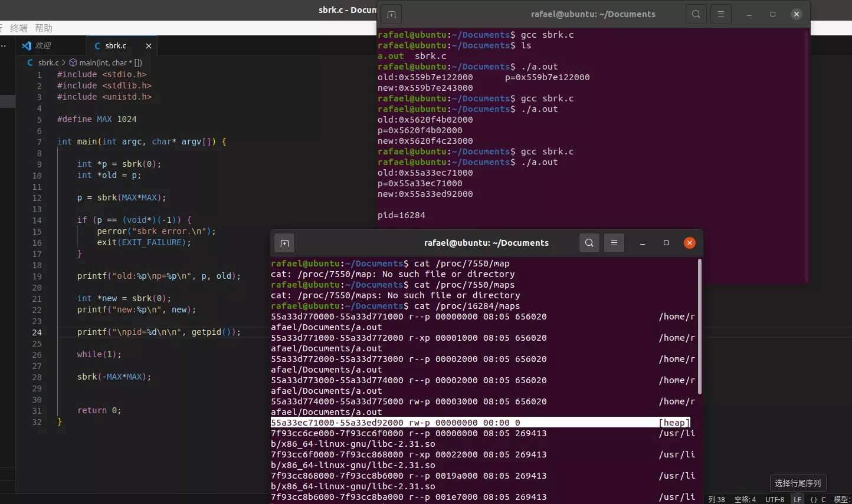Click the 'int main(int argc, char* argv[])' line
This screenshot has width=852, height=504.
click(142, 141)
